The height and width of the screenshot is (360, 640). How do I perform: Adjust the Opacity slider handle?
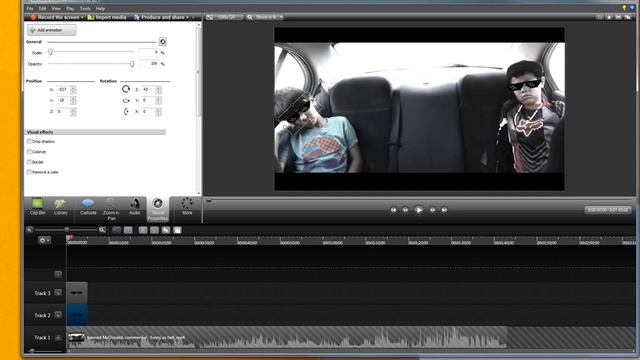[132, 64]
